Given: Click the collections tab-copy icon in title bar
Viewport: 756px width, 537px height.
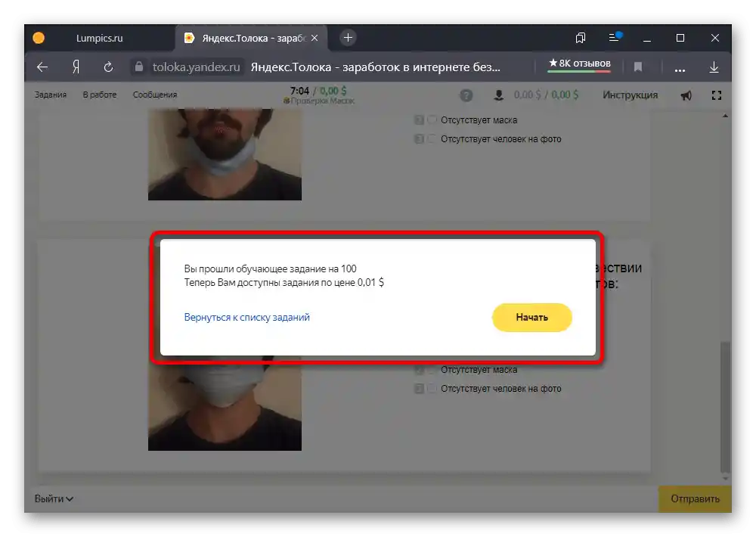Looking at the screenshot, I should point(581,38).
